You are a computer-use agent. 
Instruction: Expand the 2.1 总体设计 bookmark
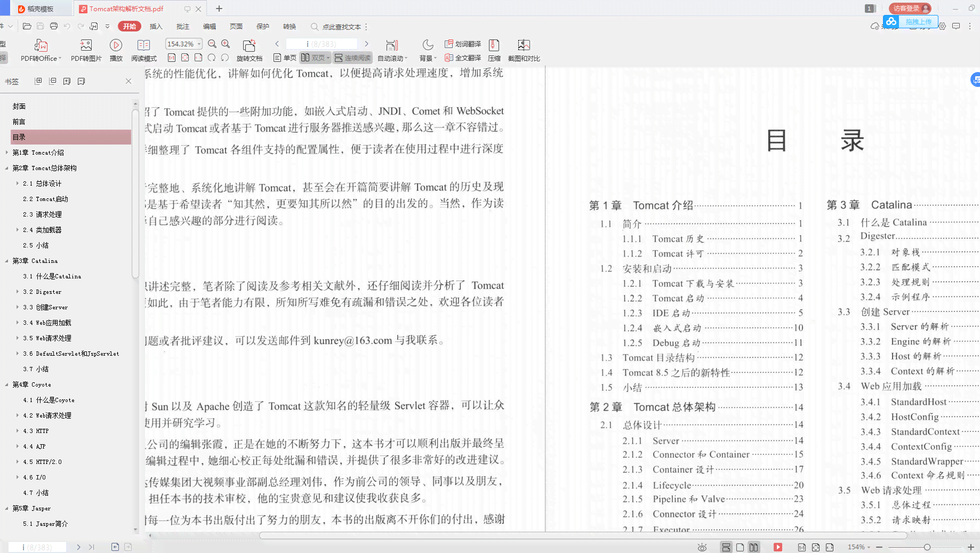coord(17,183)
